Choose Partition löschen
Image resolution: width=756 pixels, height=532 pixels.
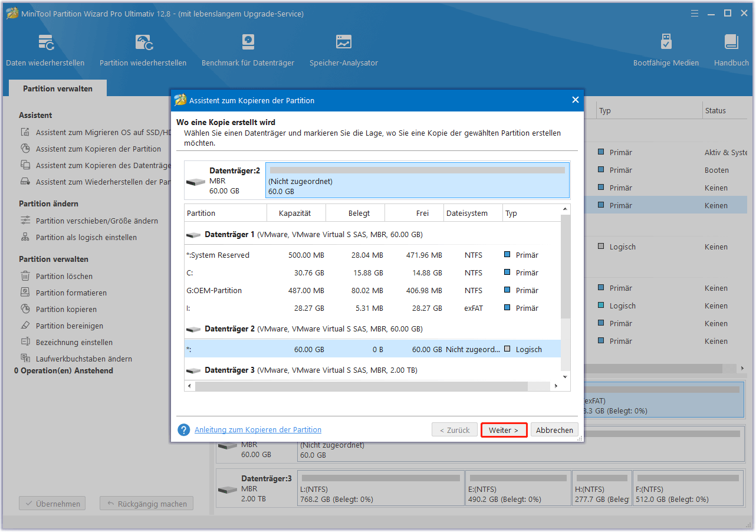click(x=57, y=277)
